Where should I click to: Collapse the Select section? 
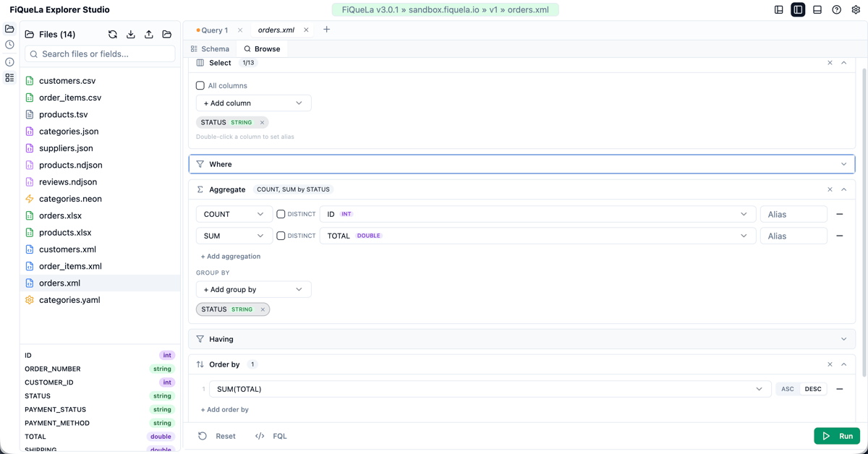pyautogui.click(x=843, y=63)
